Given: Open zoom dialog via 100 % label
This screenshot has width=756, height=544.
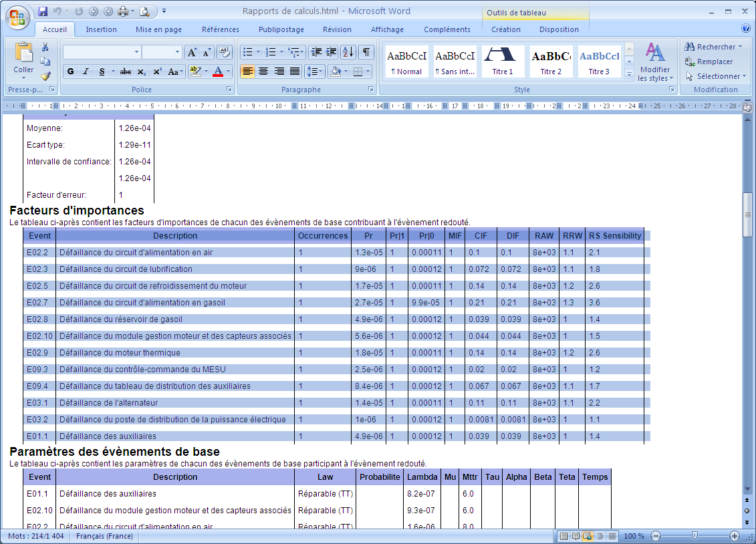Looking at the screenshot, I should click(634, 536).
